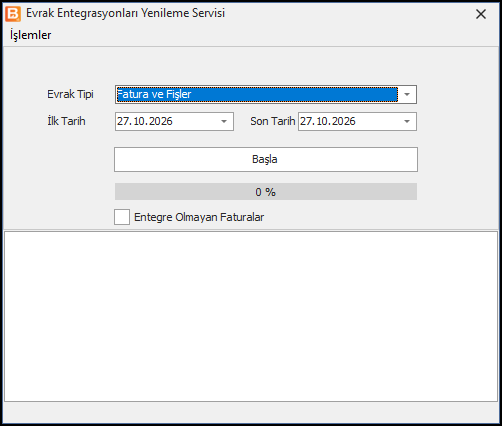Click the empty log output area
Image resolution: width=502 pixels, height=426 pixels.
point(251,316)
